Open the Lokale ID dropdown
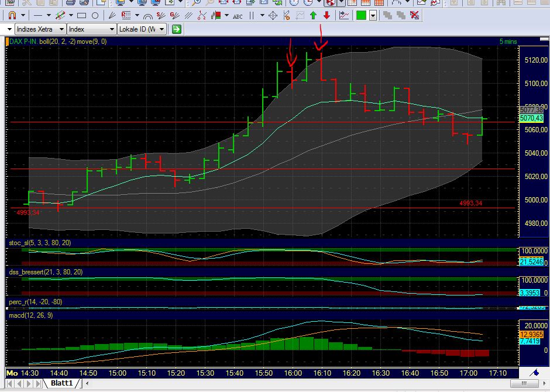Image resolution: width=550 pixels, height=392 pixels. [162, 29]
